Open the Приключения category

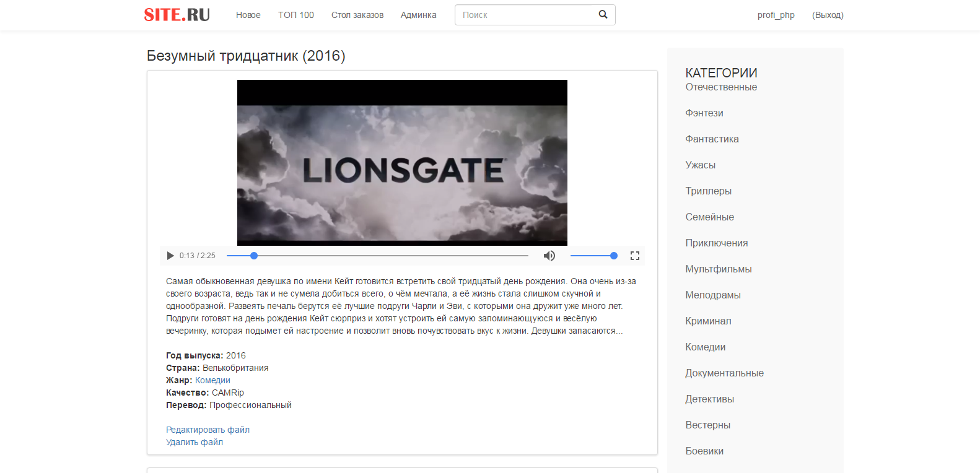coord(717,243)
